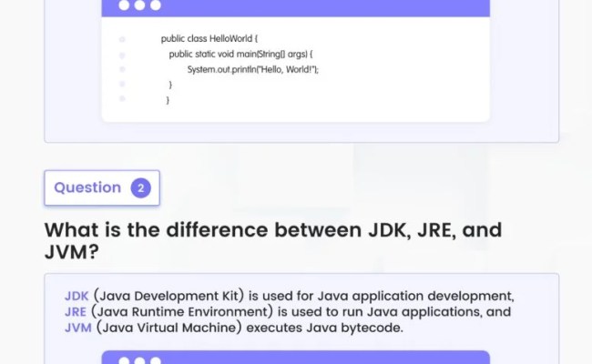Click the purple JDK abbreviation

pos(77,296)
